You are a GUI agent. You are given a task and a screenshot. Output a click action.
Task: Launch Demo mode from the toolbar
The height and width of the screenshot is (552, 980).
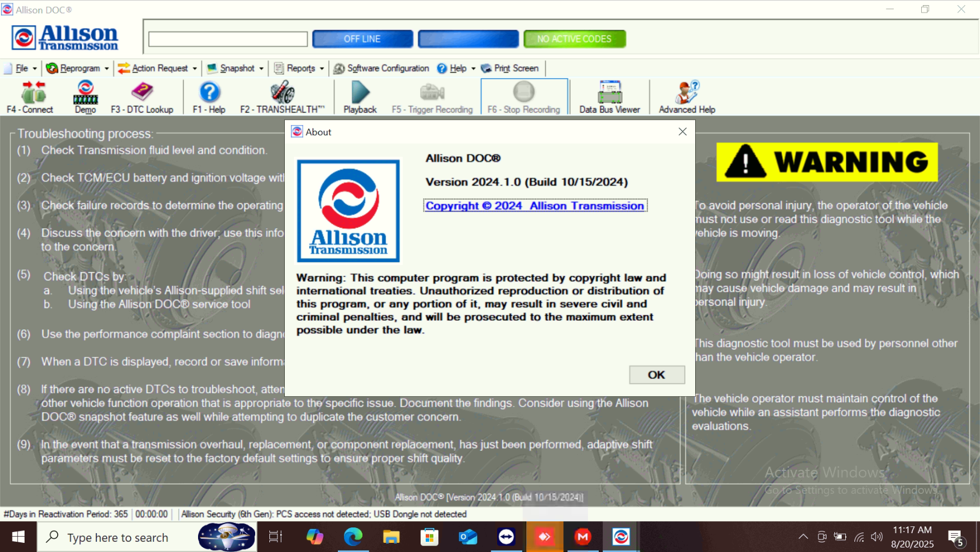pyautogui.click(x=86, y=97)
